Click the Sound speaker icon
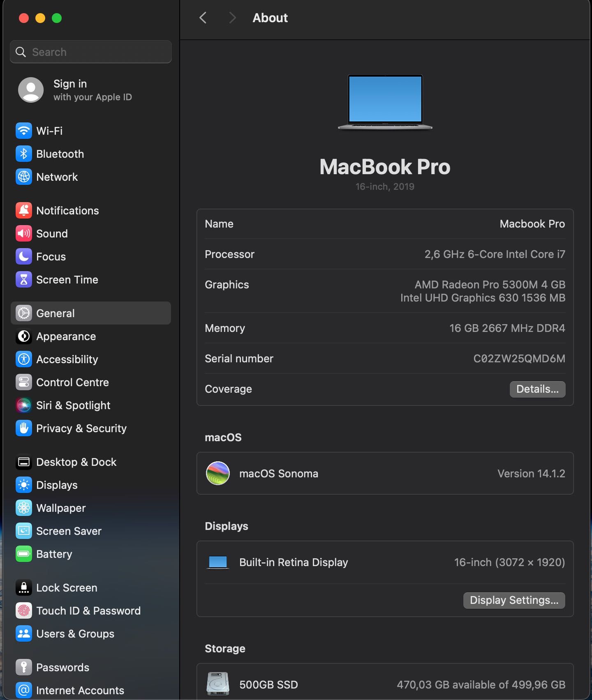The image size is (592, 700). tap(24, 234)
